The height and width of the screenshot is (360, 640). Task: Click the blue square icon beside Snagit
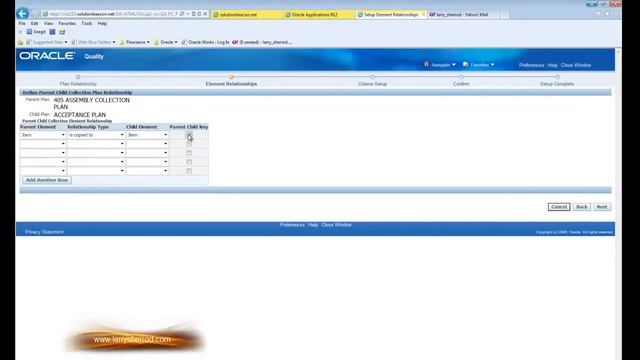(52, 32)
